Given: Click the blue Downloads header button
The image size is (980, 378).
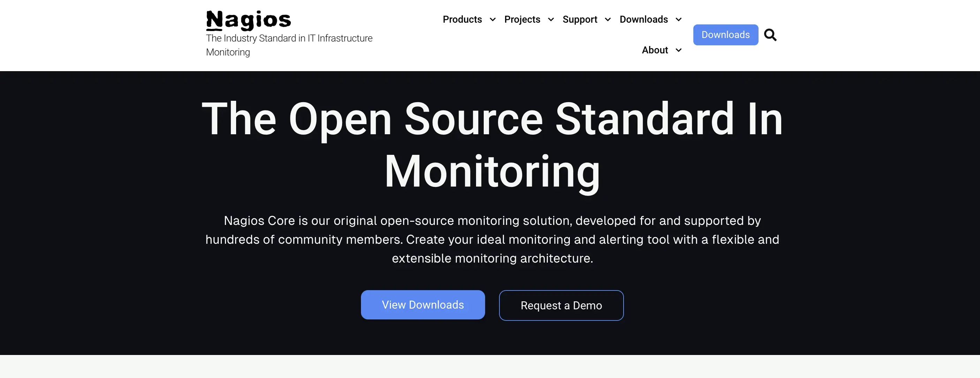Looking at the screenshot, I should (725, 35).
